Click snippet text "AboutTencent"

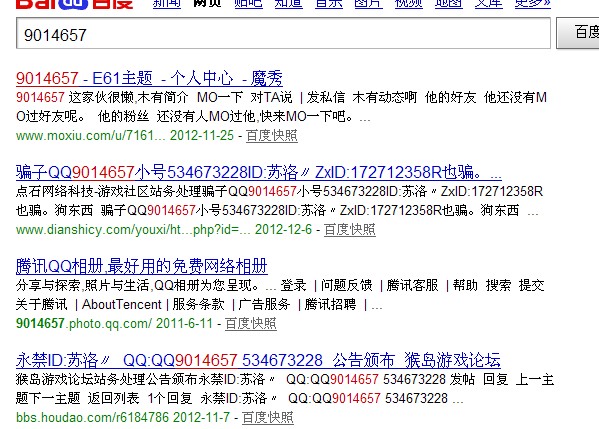122,304
